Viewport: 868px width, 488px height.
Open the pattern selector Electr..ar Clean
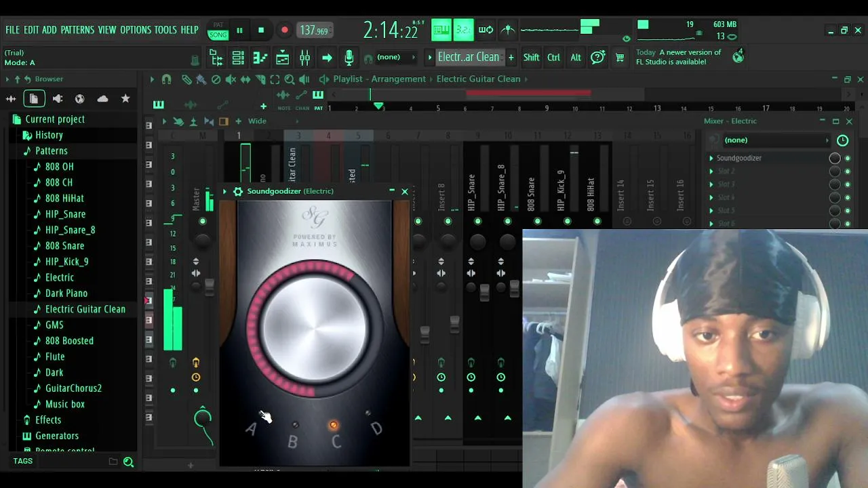469,58
